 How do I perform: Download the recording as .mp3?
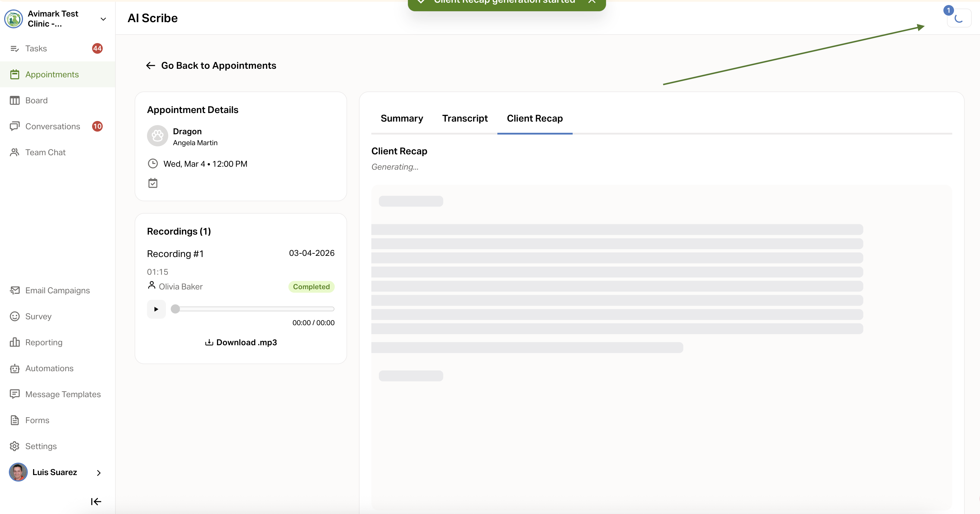click(x=241, y=343)
